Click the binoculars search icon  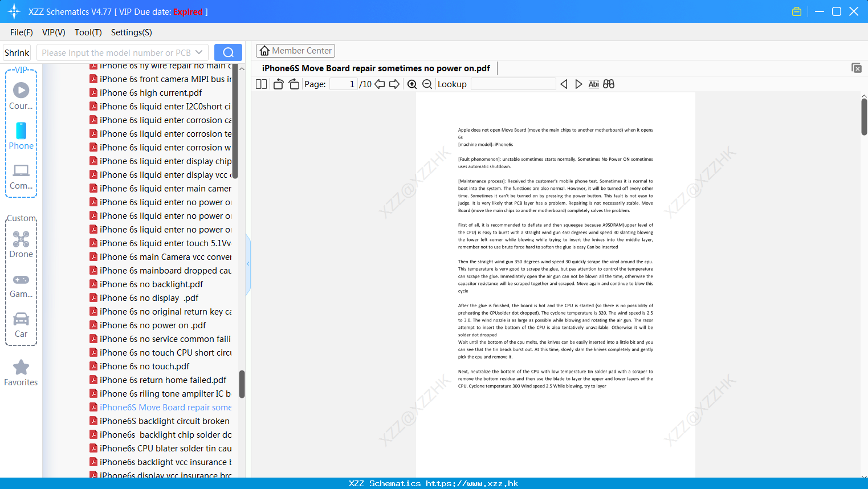coord(609,84)
